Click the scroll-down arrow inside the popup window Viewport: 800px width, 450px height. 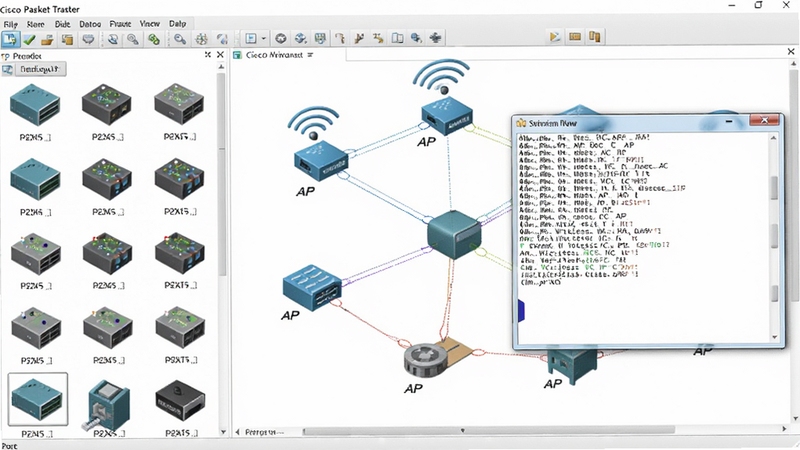[774, 337]
